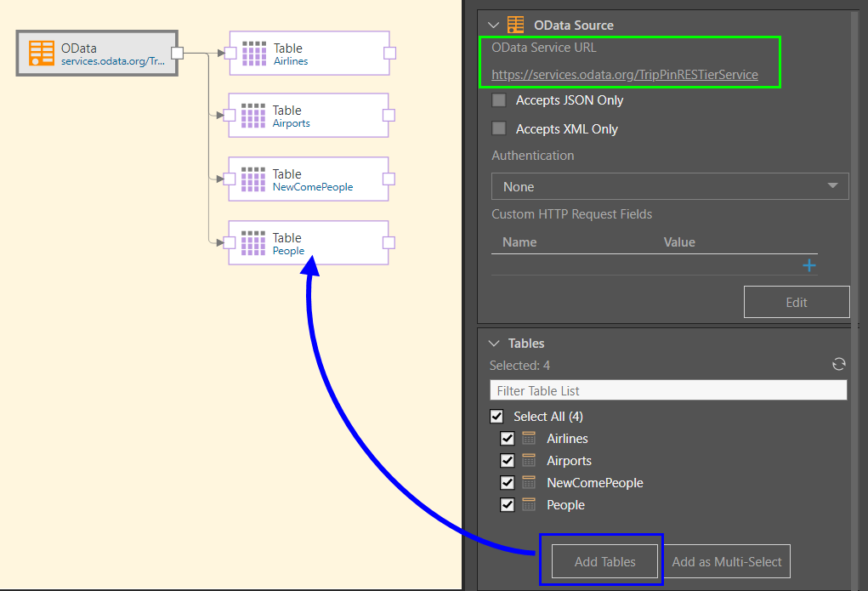Uncheck Select All tables checkbox

497,417
